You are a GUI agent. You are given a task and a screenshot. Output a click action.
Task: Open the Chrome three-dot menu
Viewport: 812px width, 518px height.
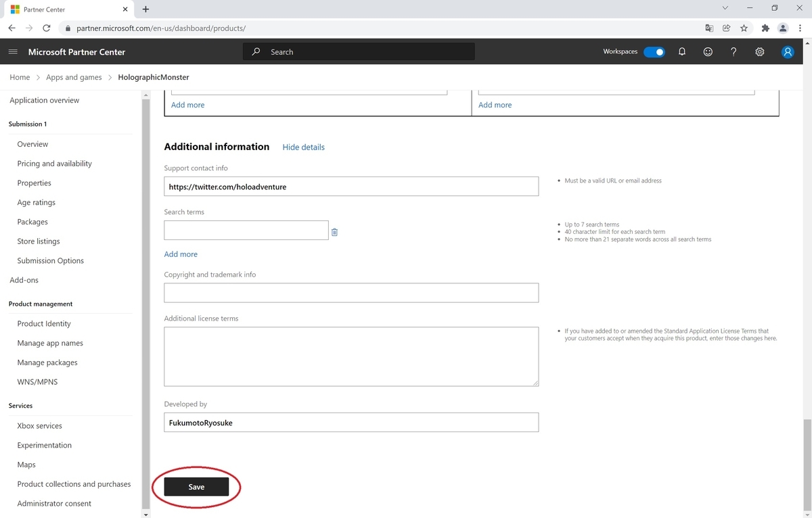(800, 28)
